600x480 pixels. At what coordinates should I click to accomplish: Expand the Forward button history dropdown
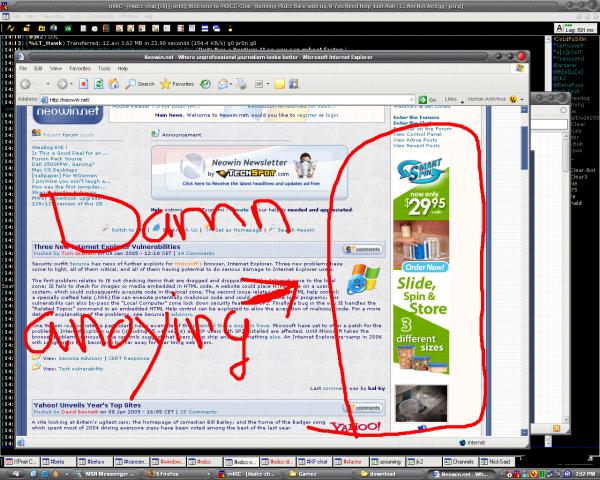72,84
